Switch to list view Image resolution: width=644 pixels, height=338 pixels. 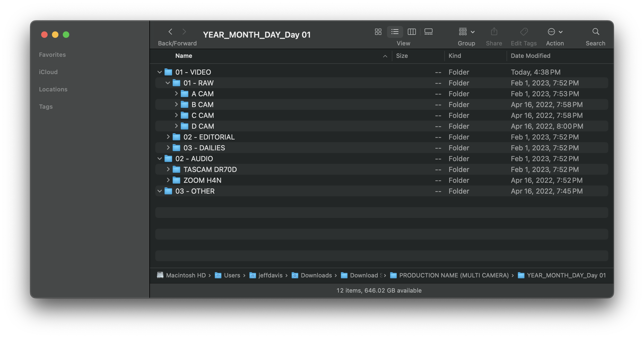click(x=395, y=32)
